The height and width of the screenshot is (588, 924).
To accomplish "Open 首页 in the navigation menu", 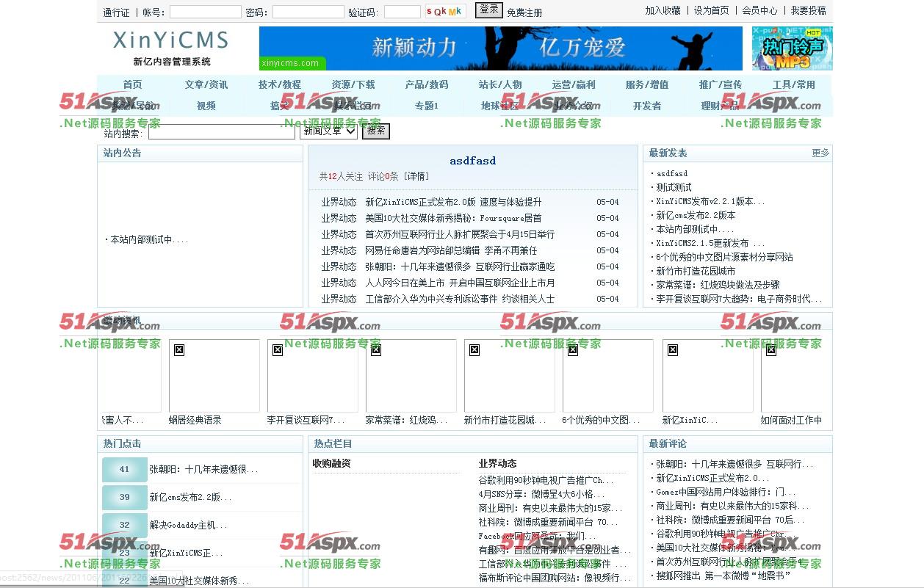I will coord(133,84).
